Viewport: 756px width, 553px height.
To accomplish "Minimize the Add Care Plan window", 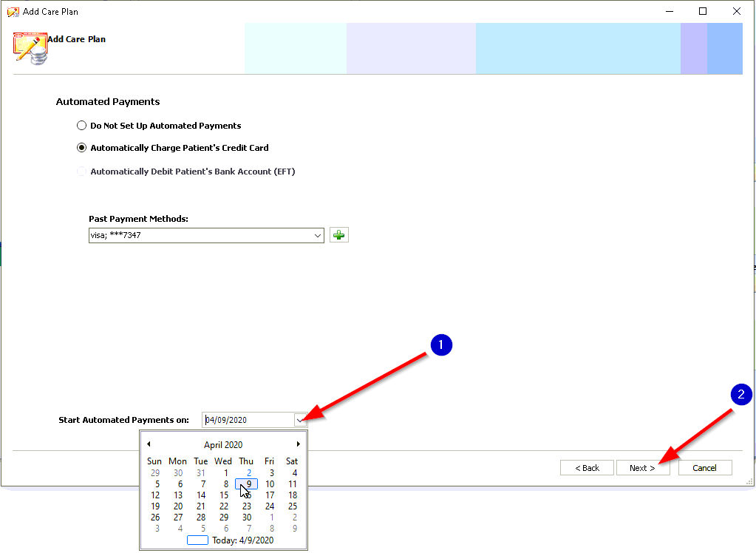I will pyautogui.click(x=670, y=11).
